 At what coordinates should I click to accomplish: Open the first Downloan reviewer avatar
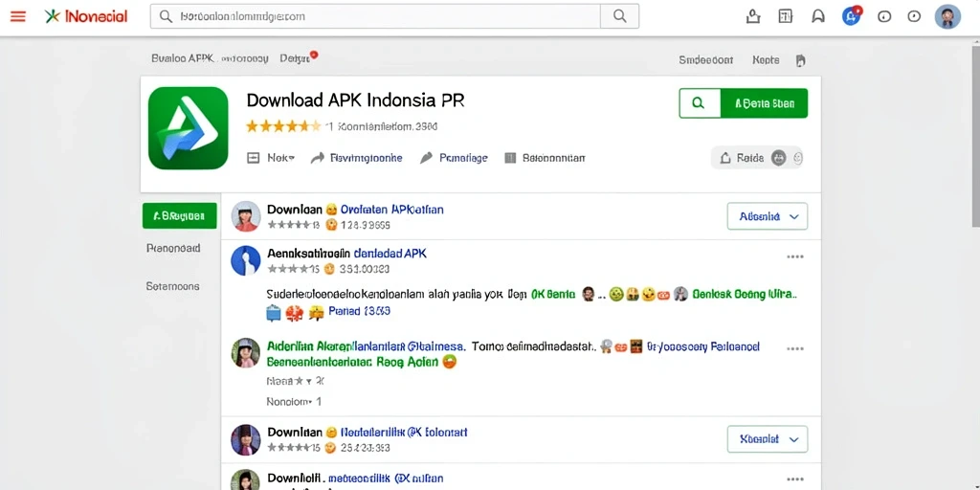tap(246, 216)
